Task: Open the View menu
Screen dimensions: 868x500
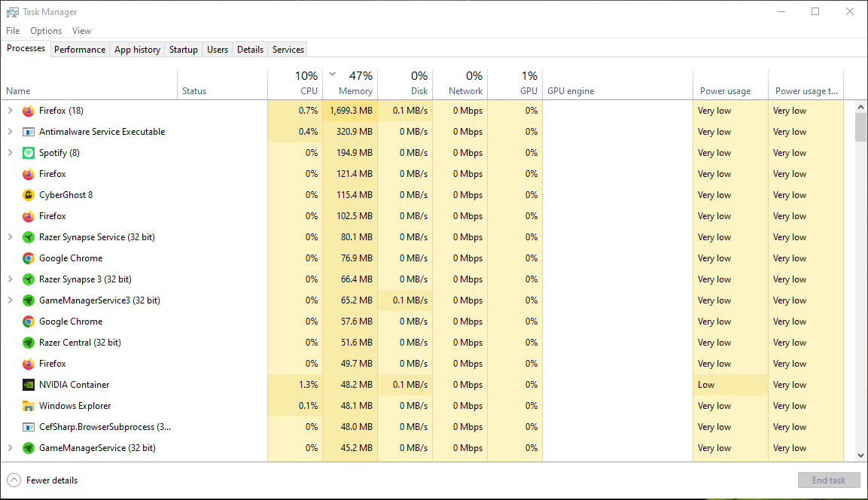Action: click(81, 31)
